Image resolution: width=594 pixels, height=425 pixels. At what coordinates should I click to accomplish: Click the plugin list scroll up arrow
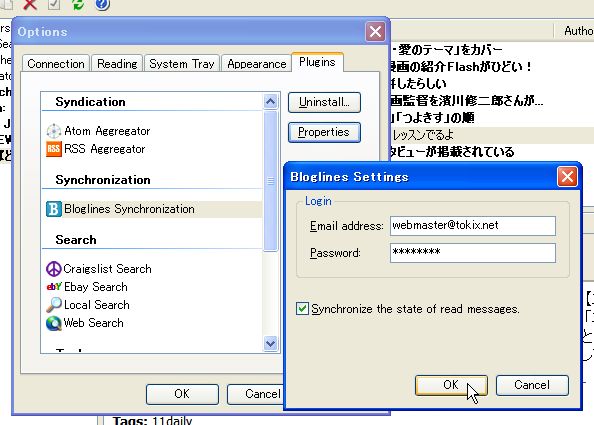[x=270, y=102]
